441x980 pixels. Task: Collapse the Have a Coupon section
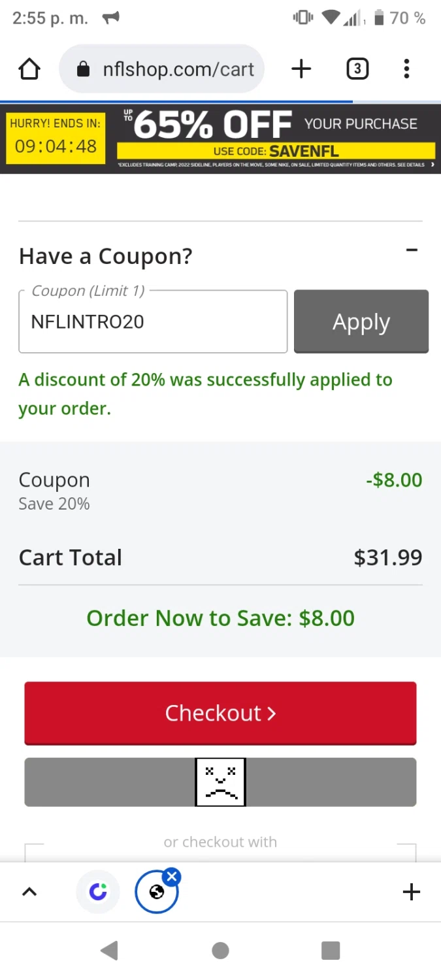pos(412,250)
